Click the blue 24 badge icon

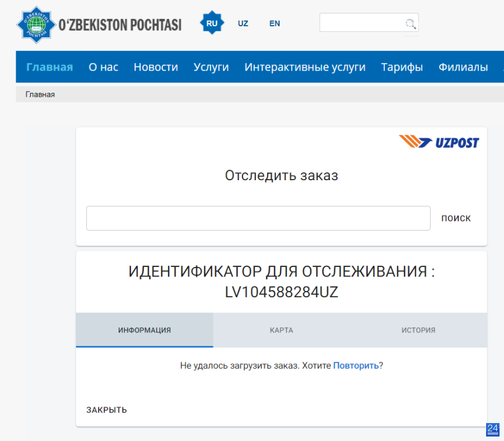point(492,429)
